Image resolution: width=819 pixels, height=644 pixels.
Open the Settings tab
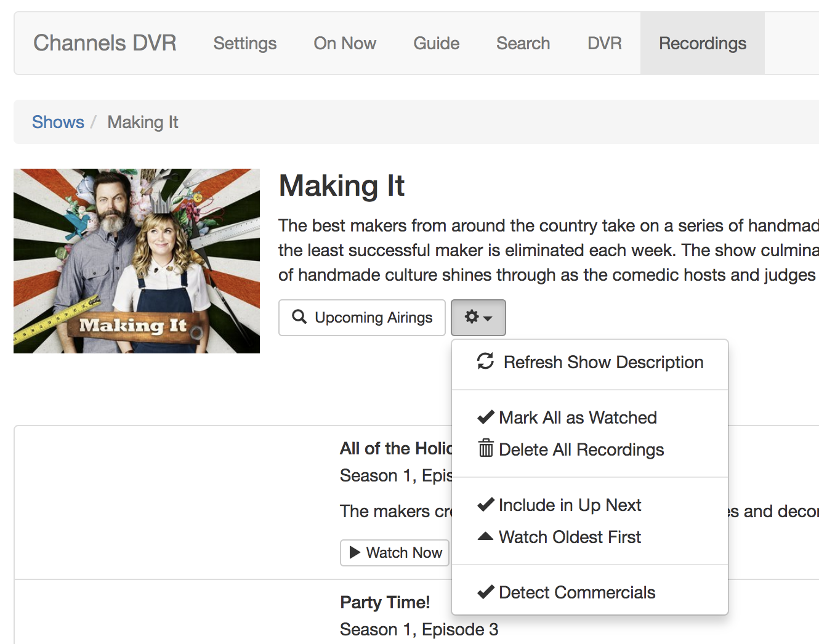245,43
